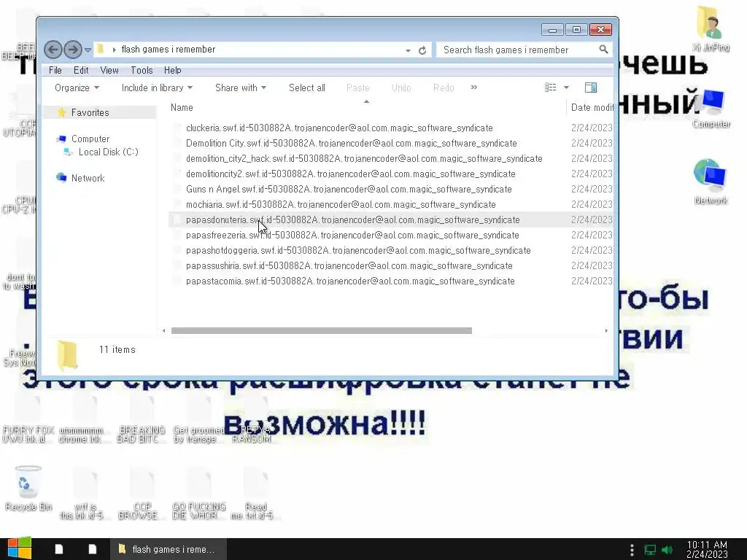Change the view with the view icon
Image resolution: width=747 pixels, height=560 pixels.
tap(551, 87)
